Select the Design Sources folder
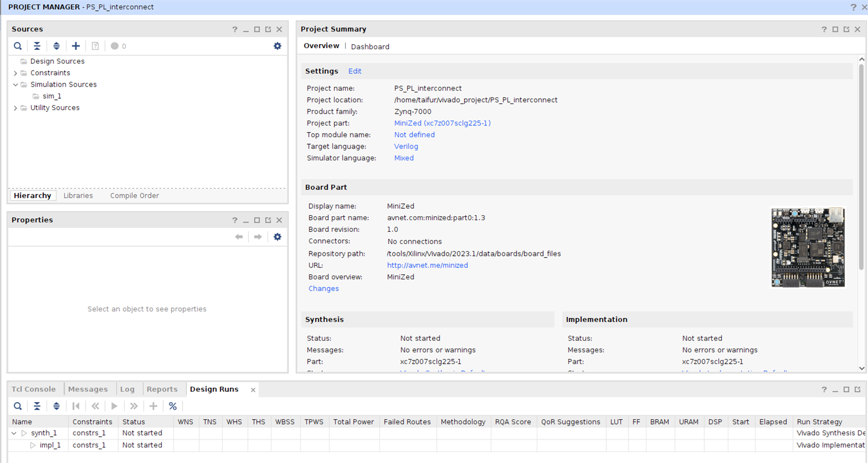Image resolution: width=868 pixels, height=463 pixels. pyautogui.click(x=57, y=61)
